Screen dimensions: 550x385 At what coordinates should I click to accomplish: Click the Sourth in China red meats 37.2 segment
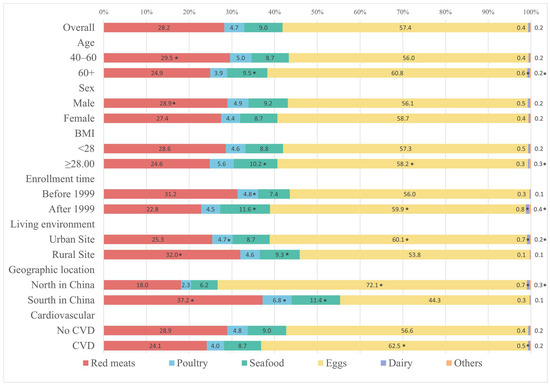(183, 300)
